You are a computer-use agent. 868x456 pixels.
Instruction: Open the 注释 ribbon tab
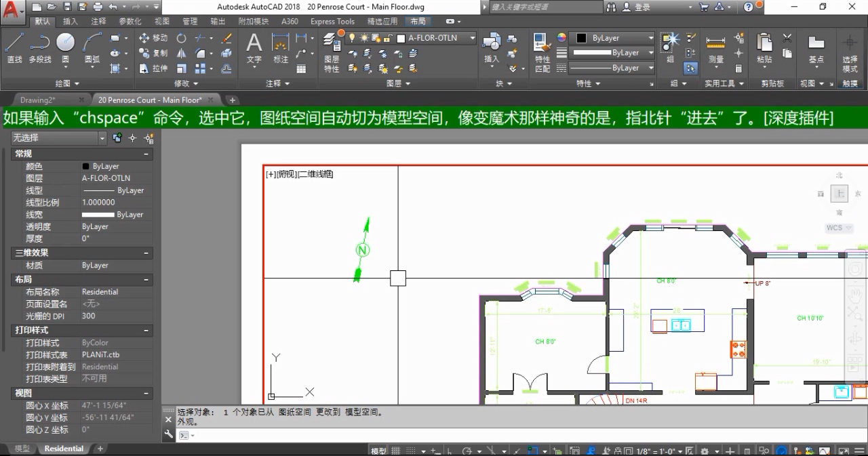98,21
